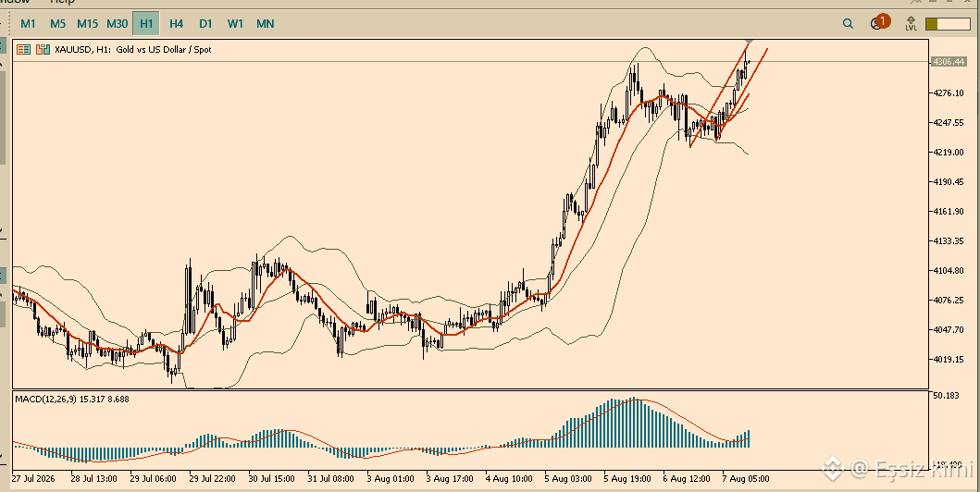Click the 4190.45 price axis label
Viewport: 980px width, 492px height.
(x=949, y=181)
